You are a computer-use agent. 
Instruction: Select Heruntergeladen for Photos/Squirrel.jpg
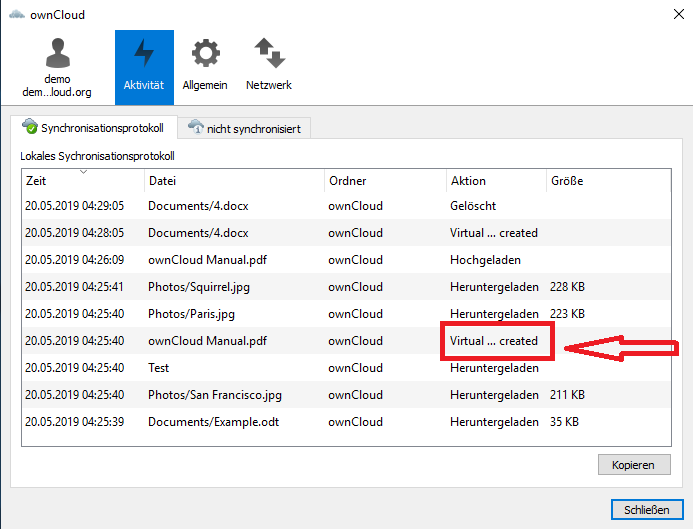click(494, 287)
